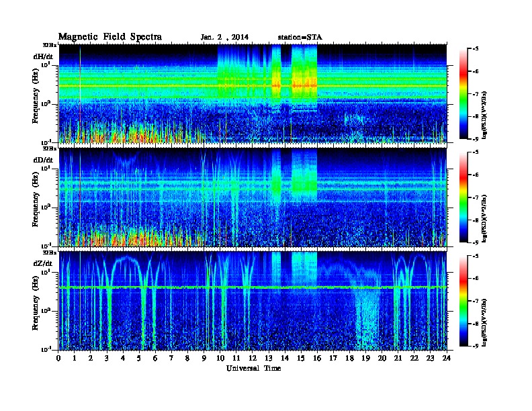Click hour 18 on the time axis
The width and height of the screenshot is (532, 411).
[349, 358]
